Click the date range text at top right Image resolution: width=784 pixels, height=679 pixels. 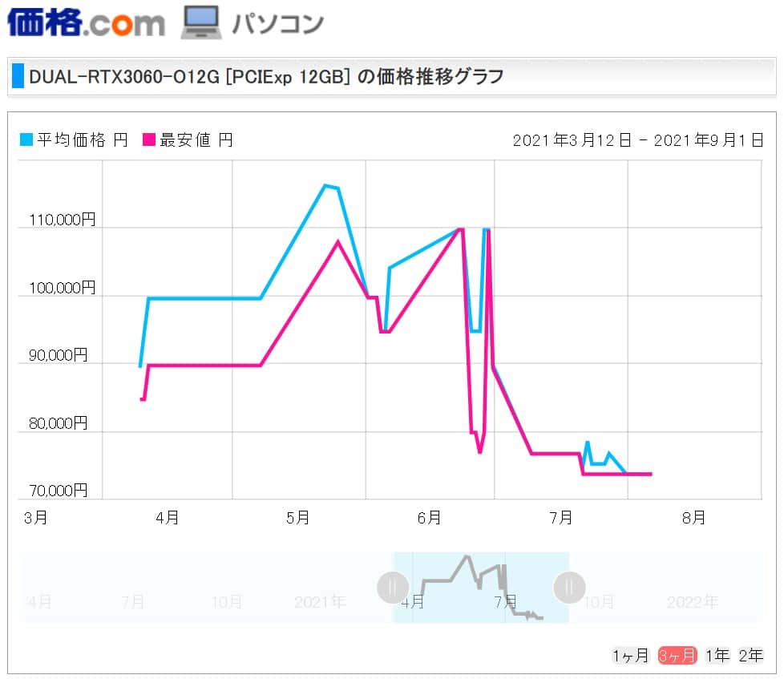[638, 140]
